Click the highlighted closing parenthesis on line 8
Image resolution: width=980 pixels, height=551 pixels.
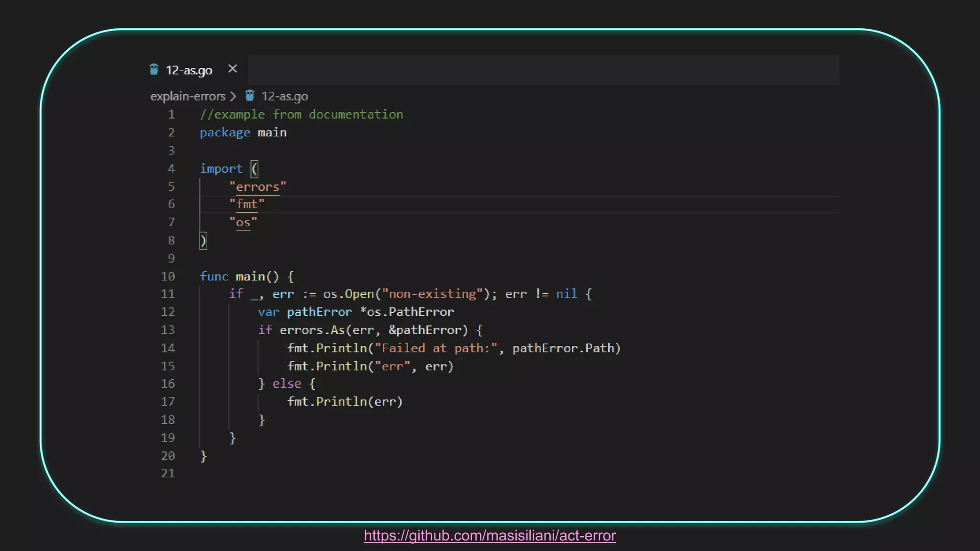pos(203,241)
